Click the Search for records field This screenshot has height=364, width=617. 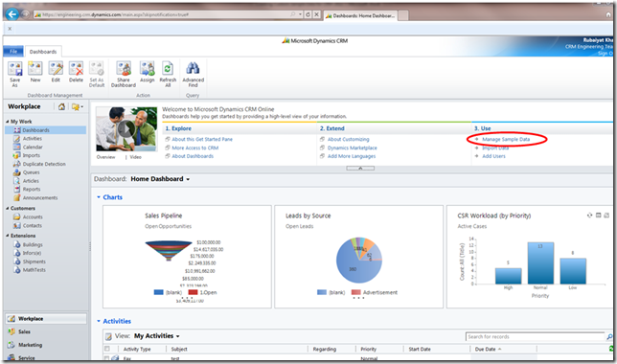point(535,337)
